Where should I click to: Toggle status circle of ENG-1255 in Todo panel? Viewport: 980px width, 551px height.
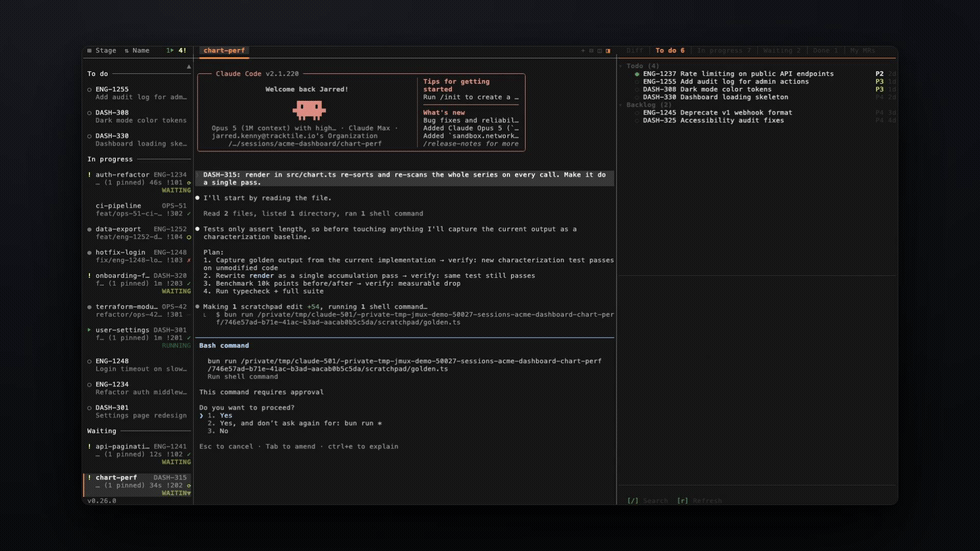tap(637, 82)
